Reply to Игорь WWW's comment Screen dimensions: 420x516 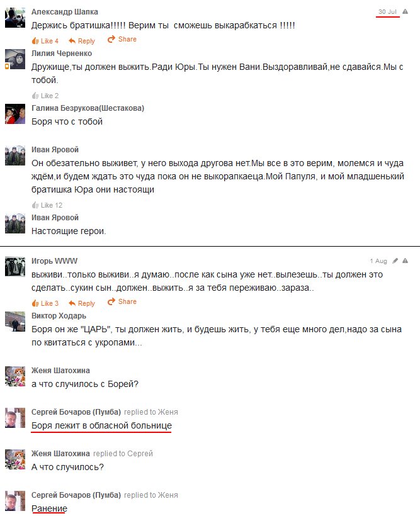pyautogui.click(x=82, y=303)
